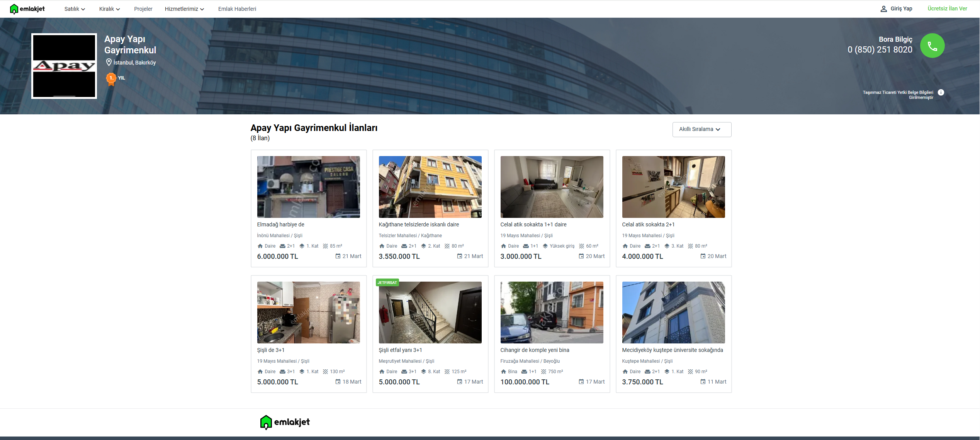Click the user icon beside Giriş Yap
The width and height of the screenshot is (980, 440).
tap(883, 9)
